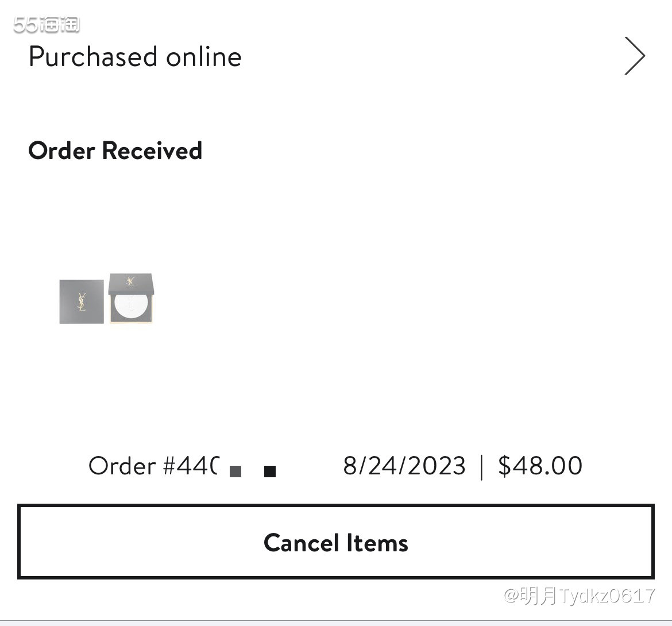Click the YSL logo on compact lid
Viewport: 672px width, 626px height.
[130, 281]
